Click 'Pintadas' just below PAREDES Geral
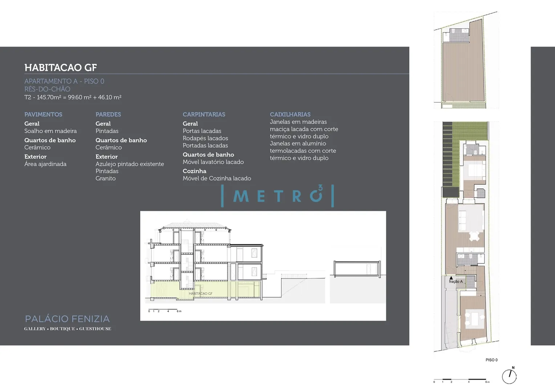Viewport: 555px width, 392px height. tap(107, 131)
